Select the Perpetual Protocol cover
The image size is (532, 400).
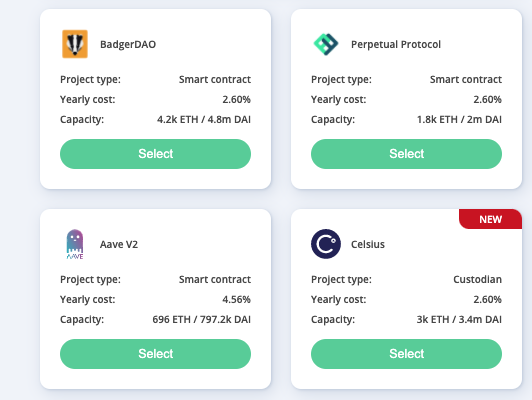(x=406, y=154)
